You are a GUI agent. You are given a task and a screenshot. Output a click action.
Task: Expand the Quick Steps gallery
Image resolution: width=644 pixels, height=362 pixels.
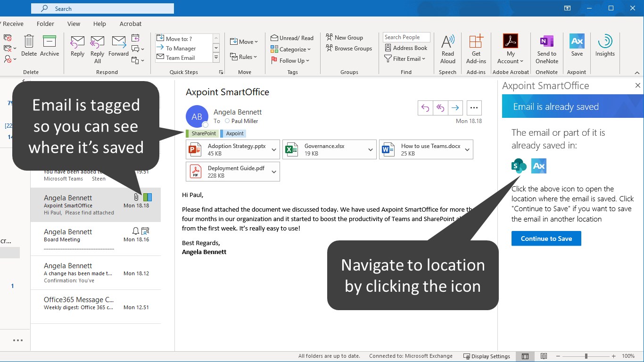pyautogui.click(x=216, y=58)
